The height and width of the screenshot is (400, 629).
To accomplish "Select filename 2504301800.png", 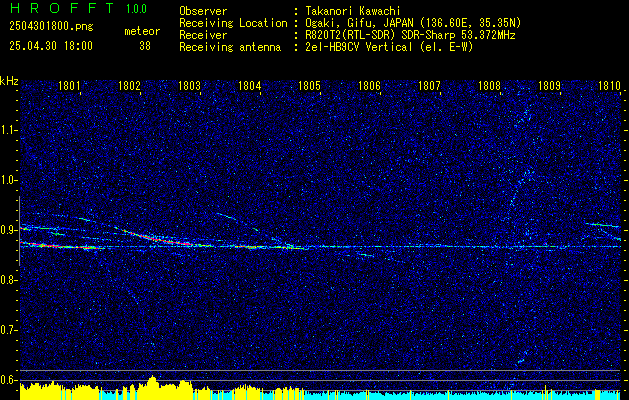I will [51, 26].
